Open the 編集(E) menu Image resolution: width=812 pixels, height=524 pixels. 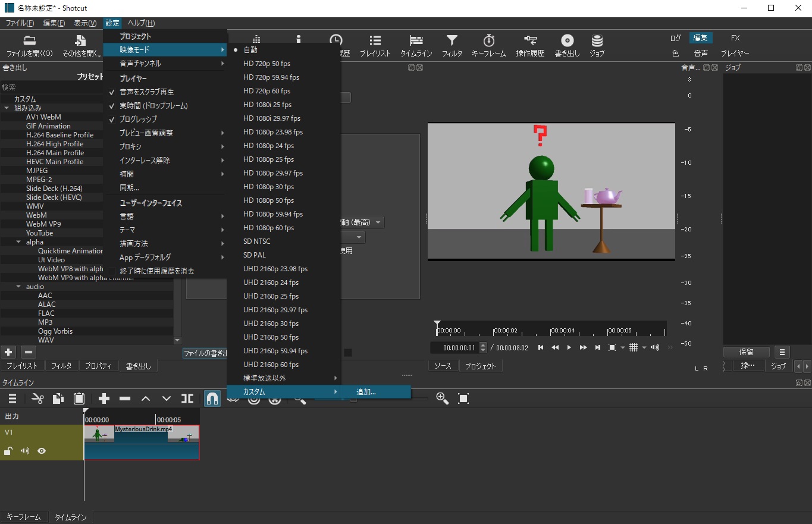point(54,23)
